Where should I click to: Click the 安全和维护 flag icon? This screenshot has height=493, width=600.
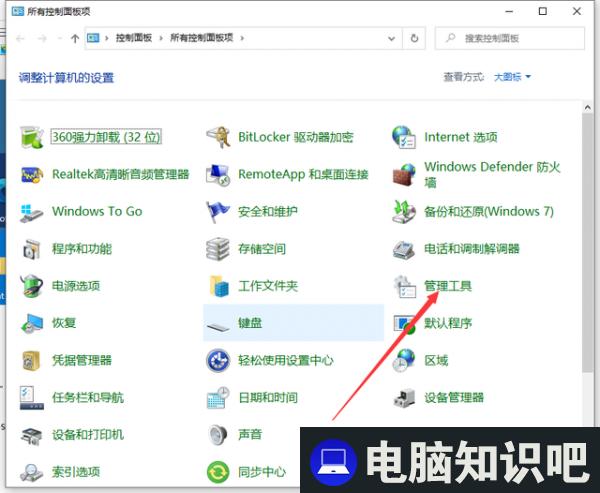tap(218, 212)
